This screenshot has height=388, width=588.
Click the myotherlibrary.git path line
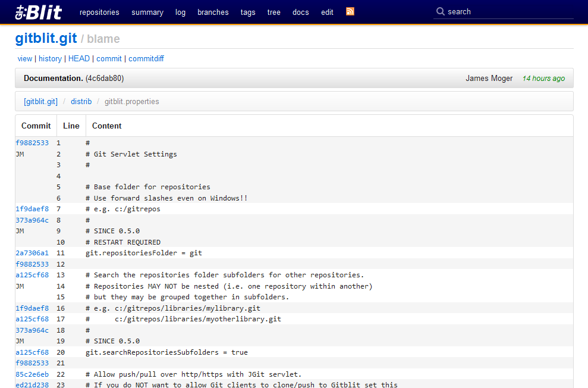click(x=183, y=319)
